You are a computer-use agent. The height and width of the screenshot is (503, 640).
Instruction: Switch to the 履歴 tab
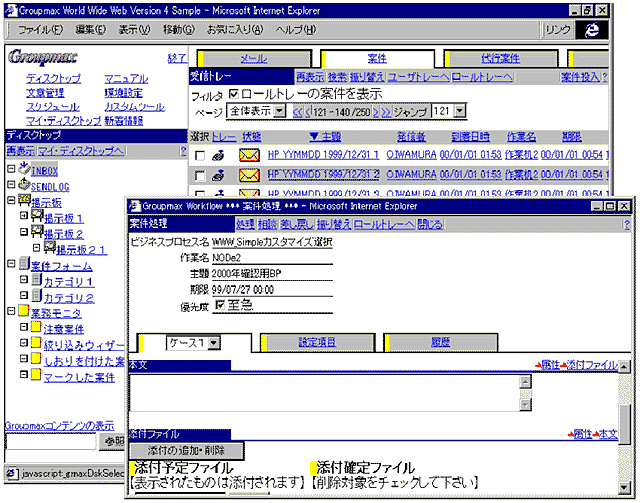pos(440,342)
